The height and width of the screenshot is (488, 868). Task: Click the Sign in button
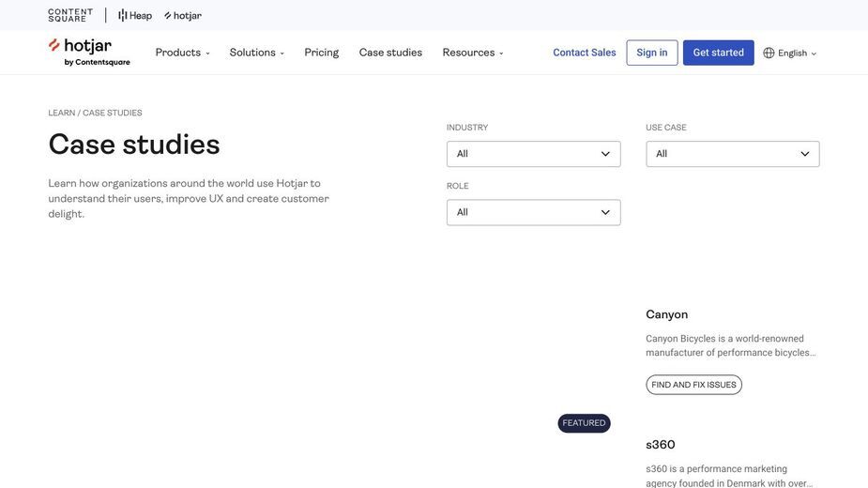[651, 53]
